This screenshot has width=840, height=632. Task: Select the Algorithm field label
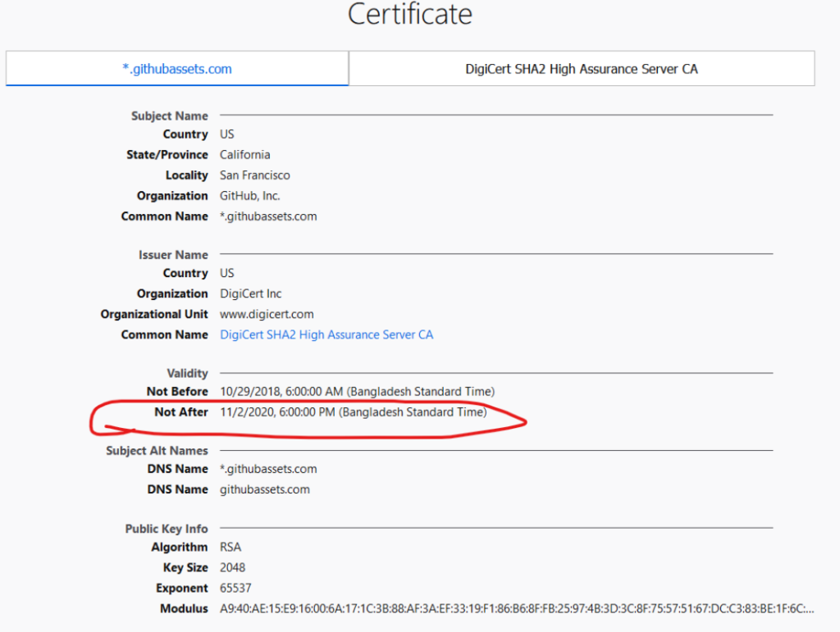pyautogui.click(x=180, y=548)
